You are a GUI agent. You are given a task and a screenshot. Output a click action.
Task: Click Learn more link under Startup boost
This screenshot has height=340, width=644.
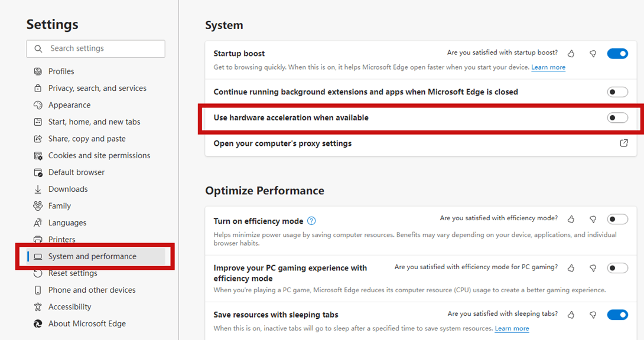pos(548,67)
